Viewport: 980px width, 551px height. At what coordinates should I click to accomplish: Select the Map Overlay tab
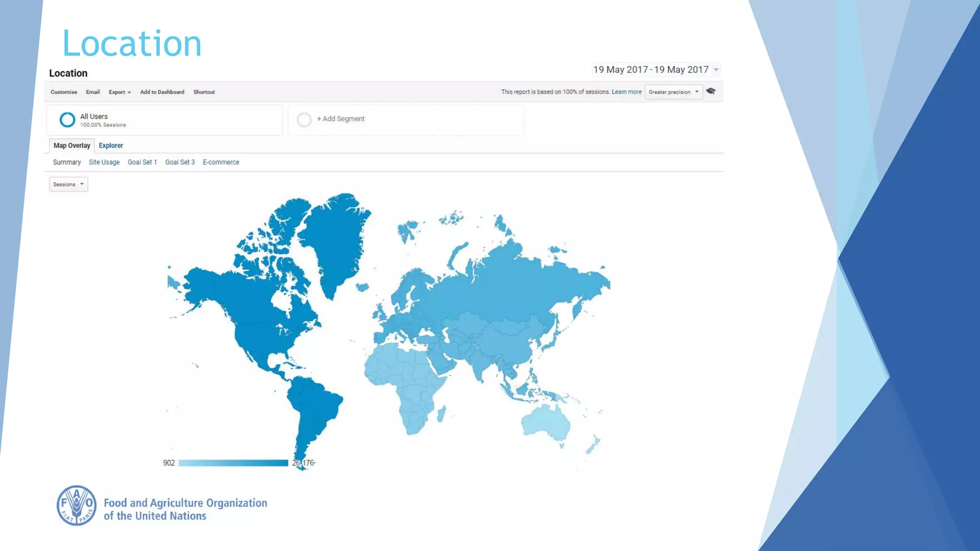click(72, 145)
